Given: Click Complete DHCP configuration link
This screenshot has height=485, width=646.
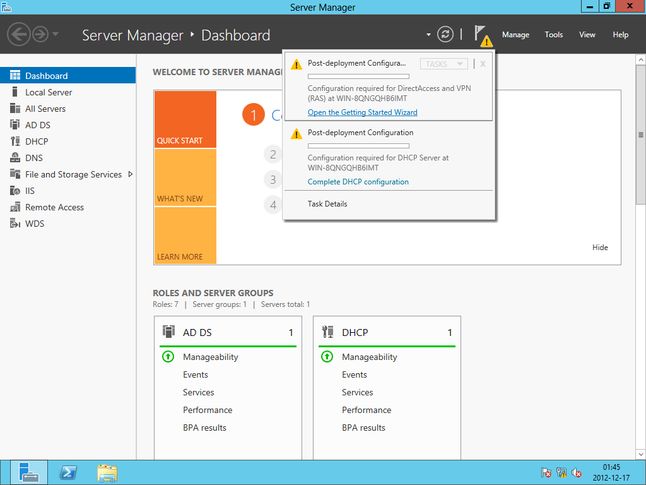Looking at the screenshot, I should (358, 182).
